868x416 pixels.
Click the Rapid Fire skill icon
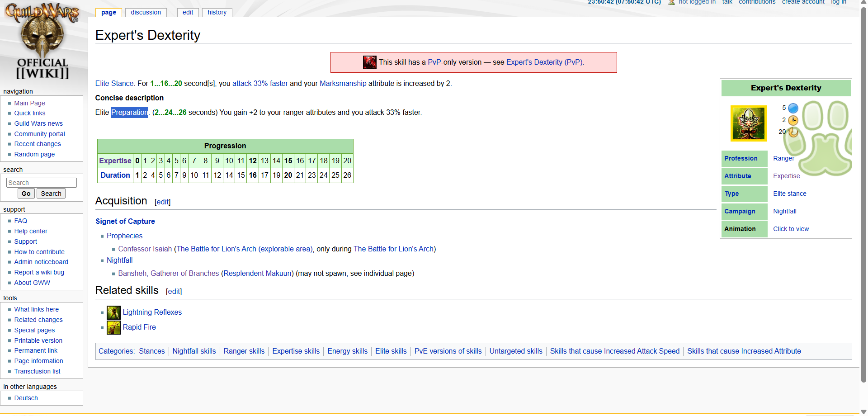click(113, 327)
